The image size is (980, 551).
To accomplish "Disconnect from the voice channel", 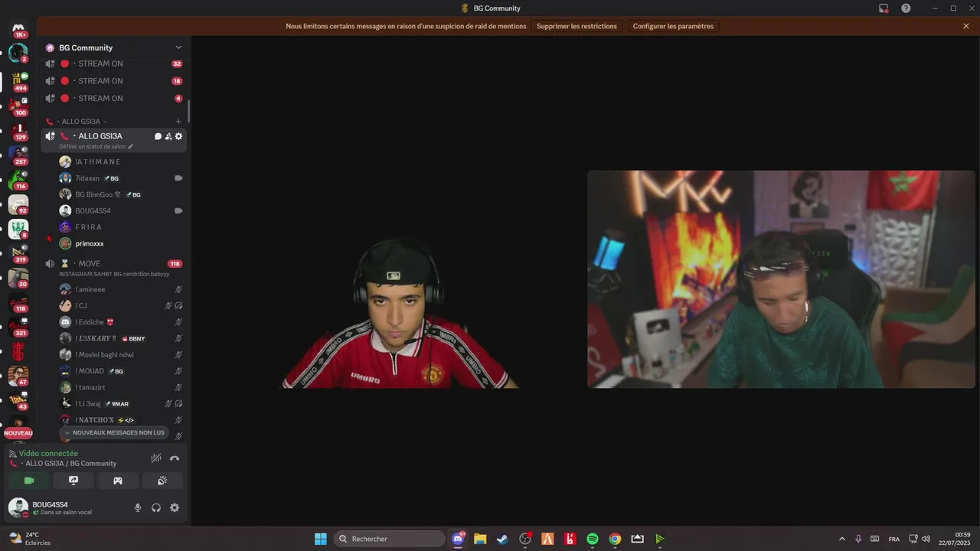I will point(175,458).
